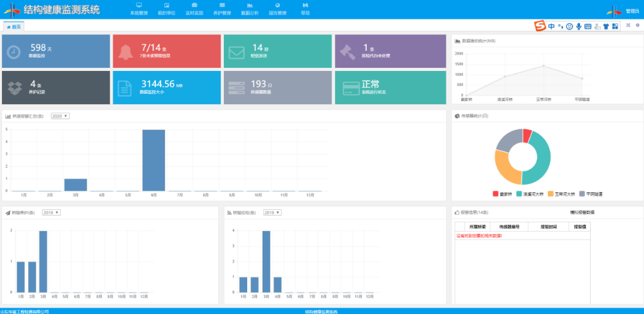Click the document icon on 数据监控大小 card
This screenshot has width=644, height=314.
coord(125,89)
